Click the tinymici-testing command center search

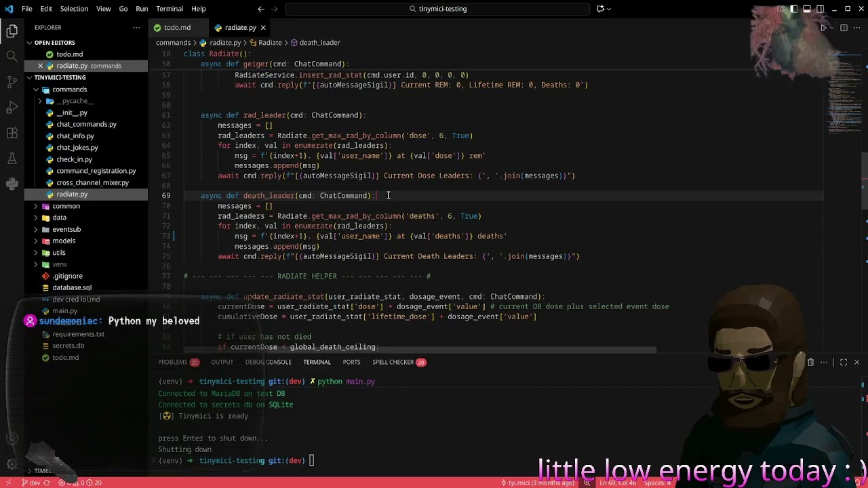[x=437, y=9]
